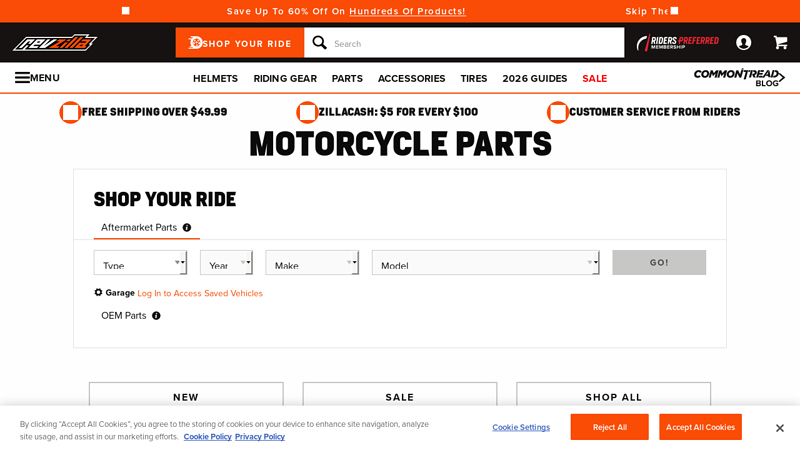Viewport: 800px width, 450px height.
Task: Open the RevZilla logo home link
Action: click(55, 43)
